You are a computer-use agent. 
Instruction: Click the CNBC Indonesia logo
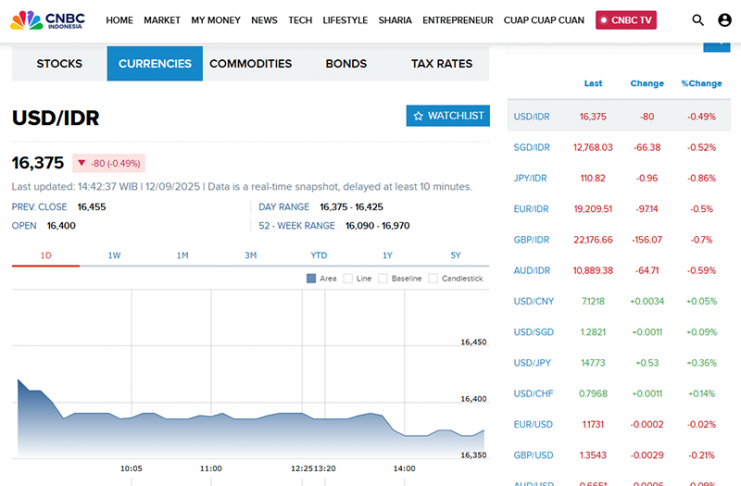coord(48,20)
